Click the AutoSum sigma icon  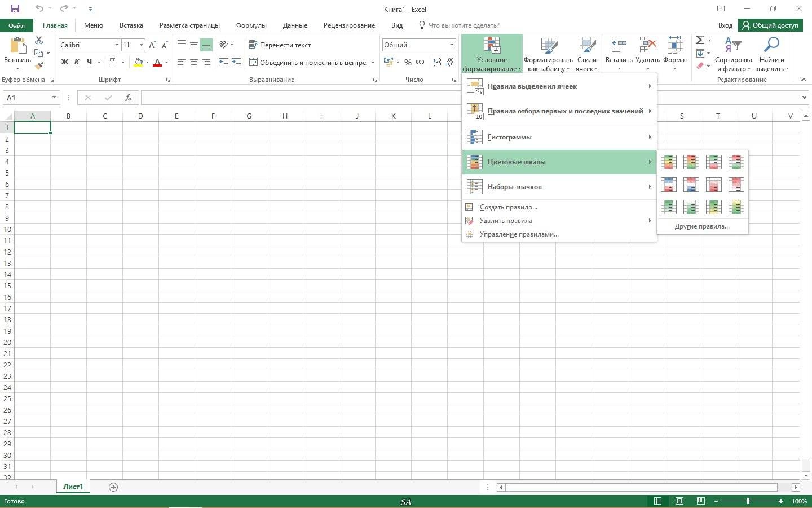(x=700, y=40)
